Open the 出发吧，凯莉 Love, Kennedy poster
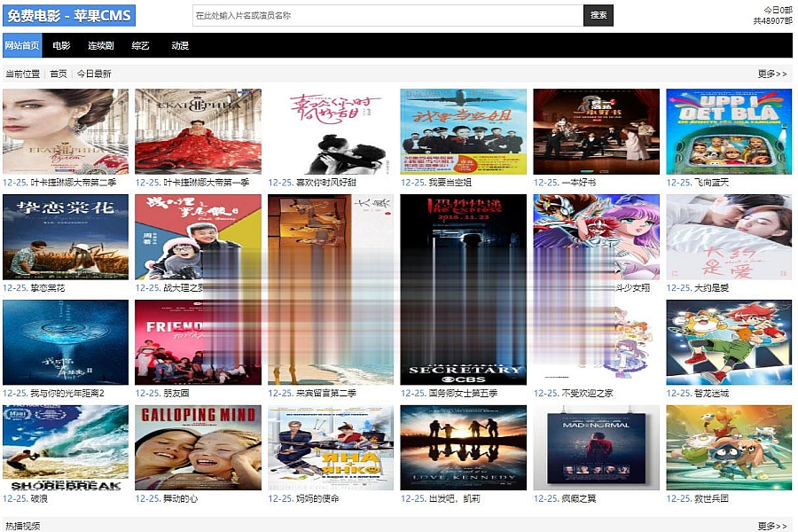The height and width of the screenshot is (532, 798). [x=464, y=448]
